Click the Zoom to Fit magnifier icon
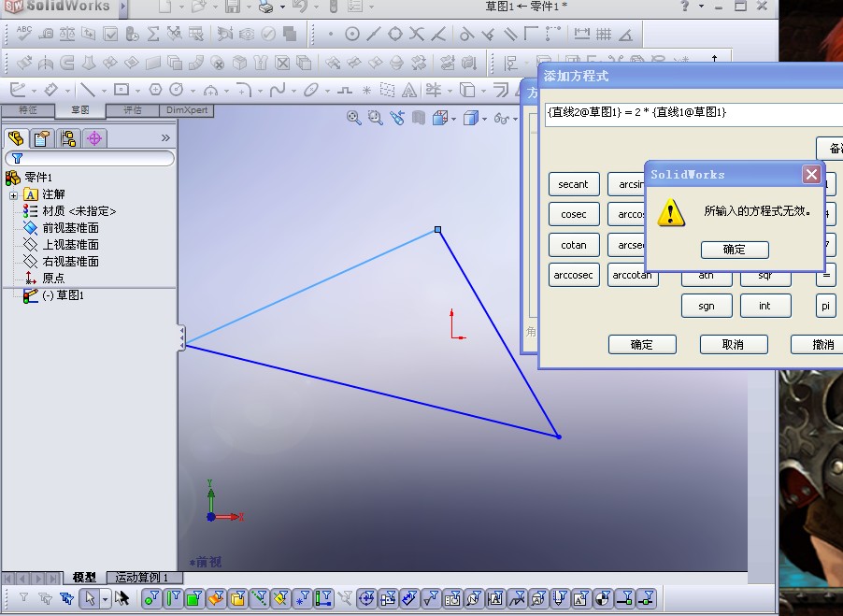The width and height of the screenshot is (843, 616). (x=355, y=119)
